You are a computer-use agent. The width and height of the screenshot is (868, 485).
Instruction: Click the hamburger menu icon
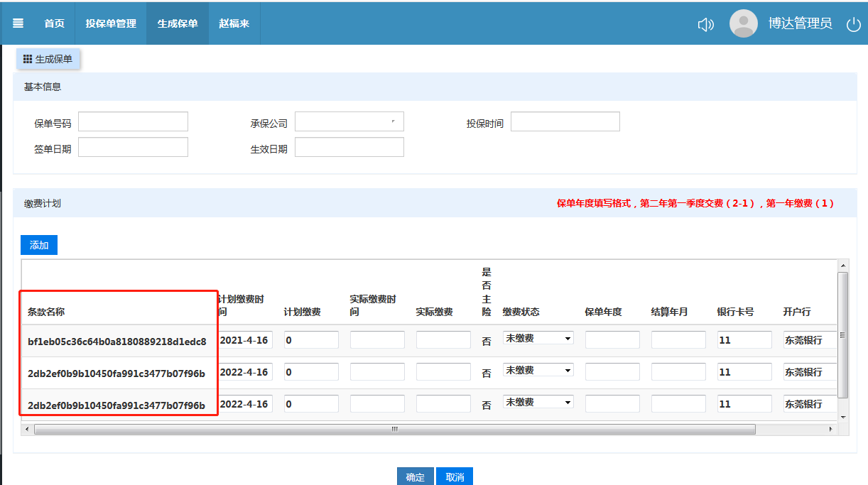(x=18, y=23)
